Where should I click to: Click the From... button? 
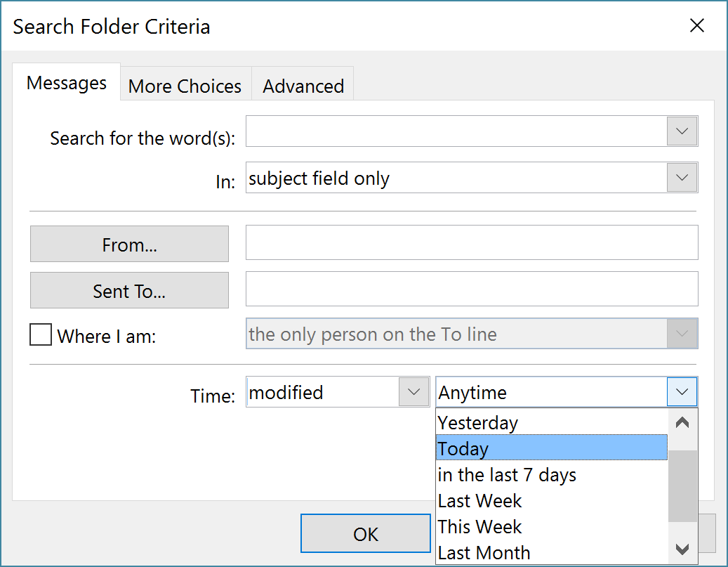(129, 244)
